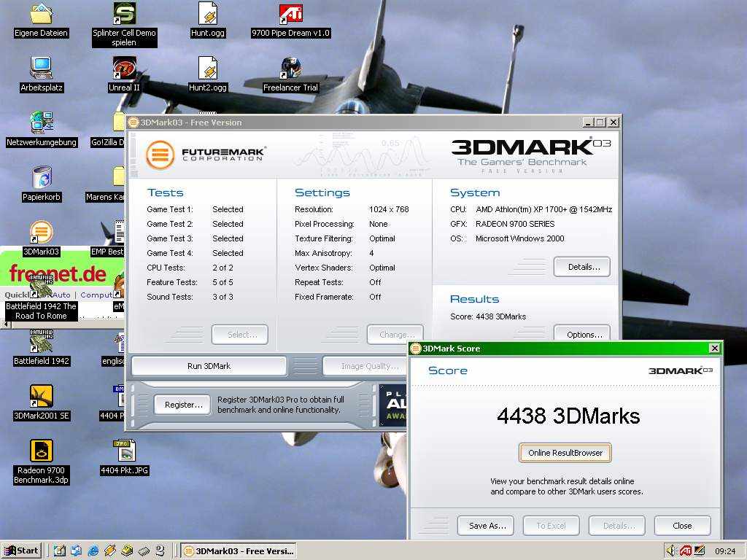Click the Select... tests button

[240, 335]
